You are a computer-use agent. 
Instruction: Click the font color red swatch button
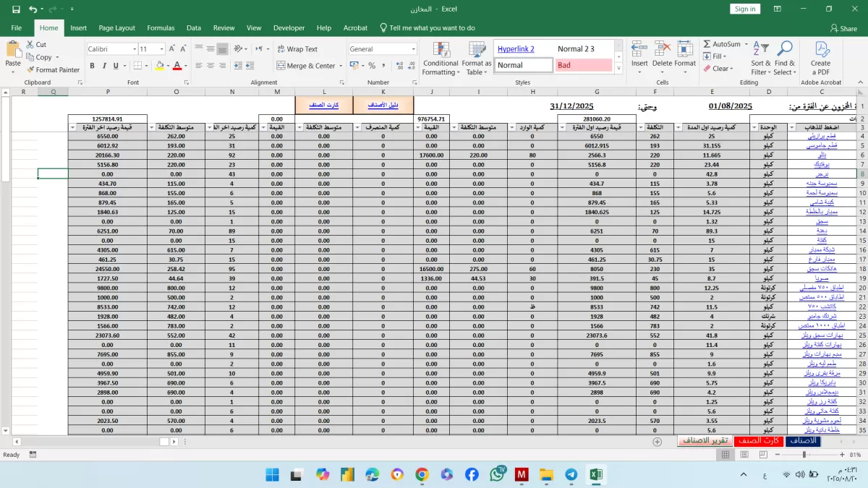click(176, 66)
